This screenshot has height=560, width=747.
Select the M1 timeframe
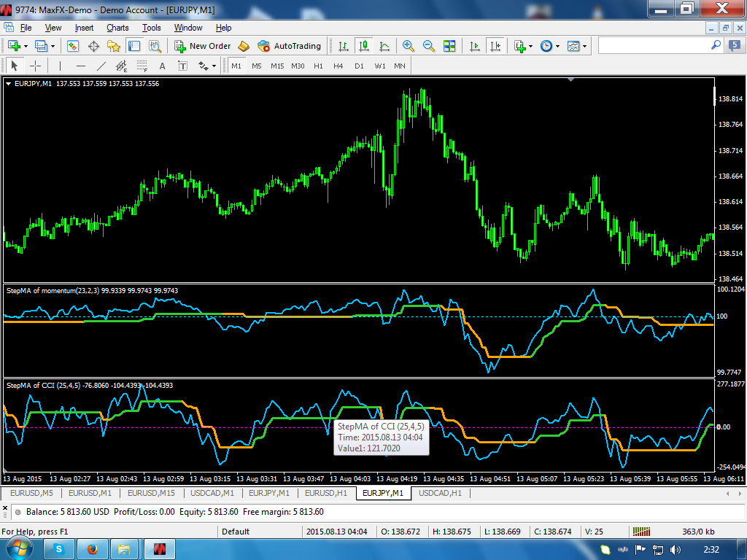pyautogui.click(x=236, y=66)
